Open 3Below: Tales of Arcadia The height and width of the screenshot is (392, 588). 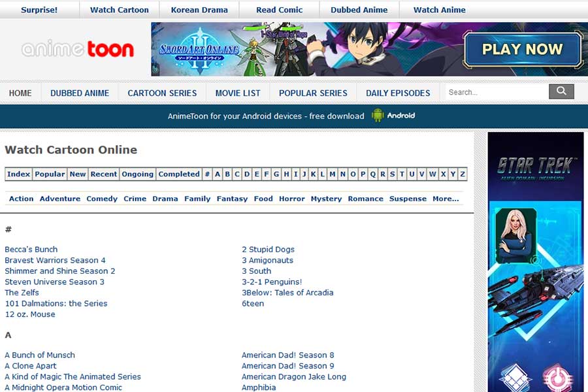click(287, 293)
